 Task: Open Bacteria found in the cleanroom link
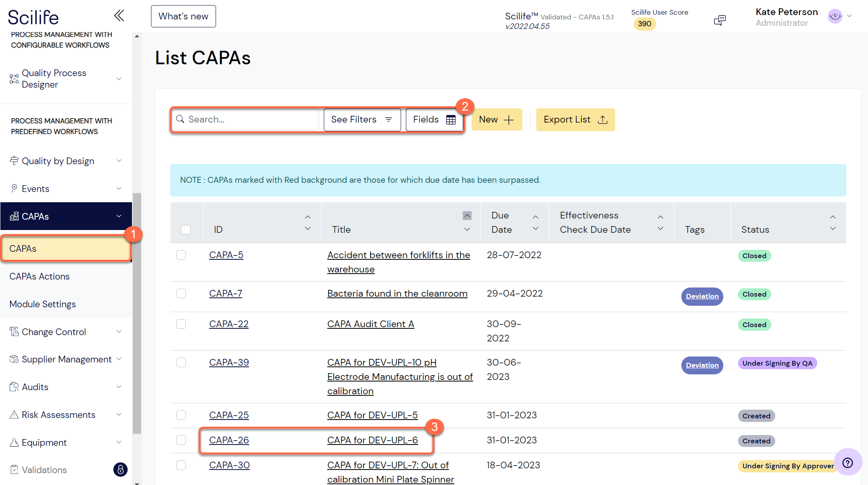pos(397,293)
